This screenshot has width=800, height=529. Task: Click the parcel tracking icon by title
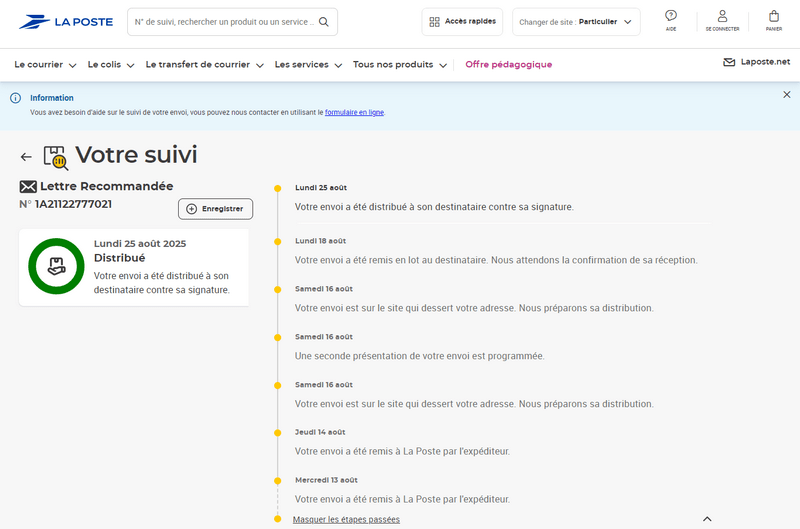click(56, 157)
